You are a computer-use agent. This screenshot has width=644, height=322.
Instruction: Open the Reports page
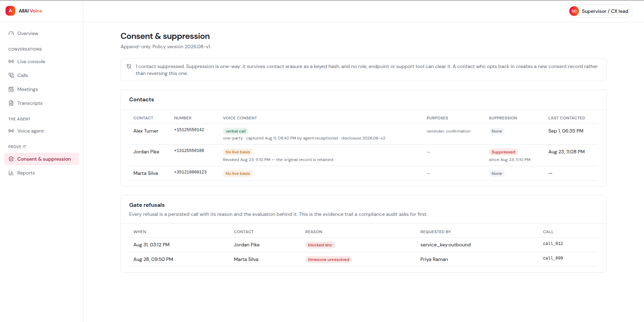42,173
